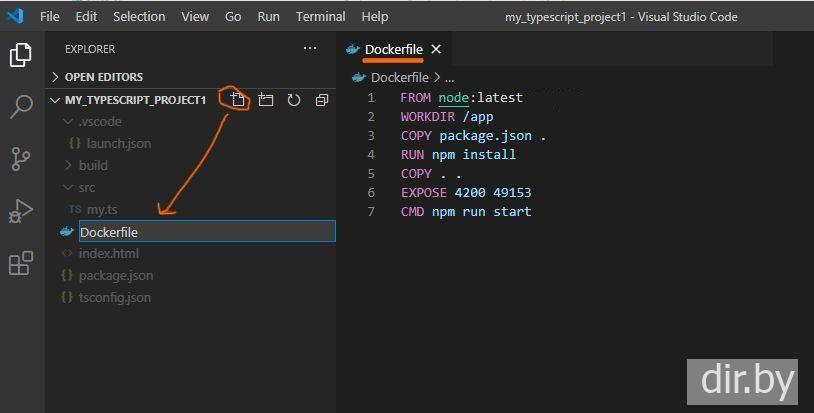Open the Source Control view icon

click(x=20, y=159)
